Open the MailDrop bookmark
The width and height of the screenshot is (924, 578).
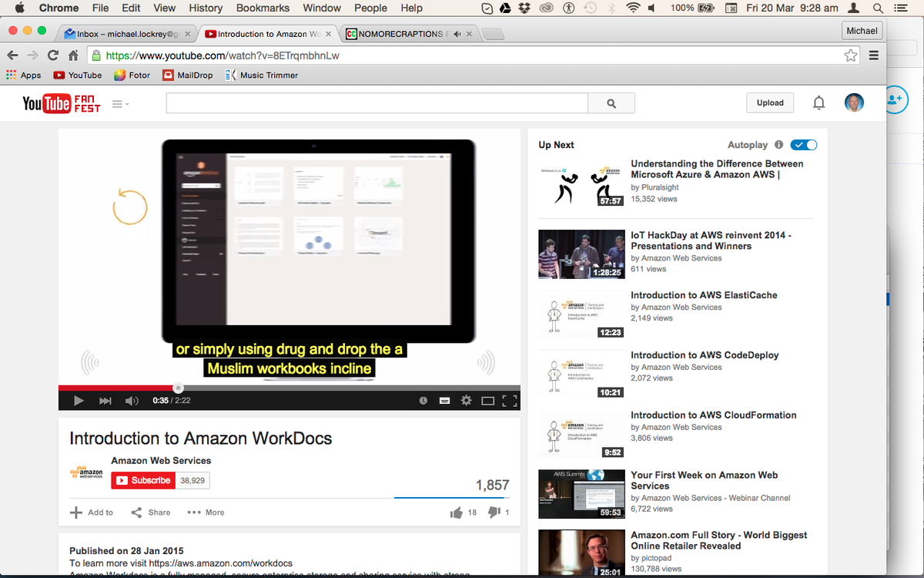[x=188, y=76]
